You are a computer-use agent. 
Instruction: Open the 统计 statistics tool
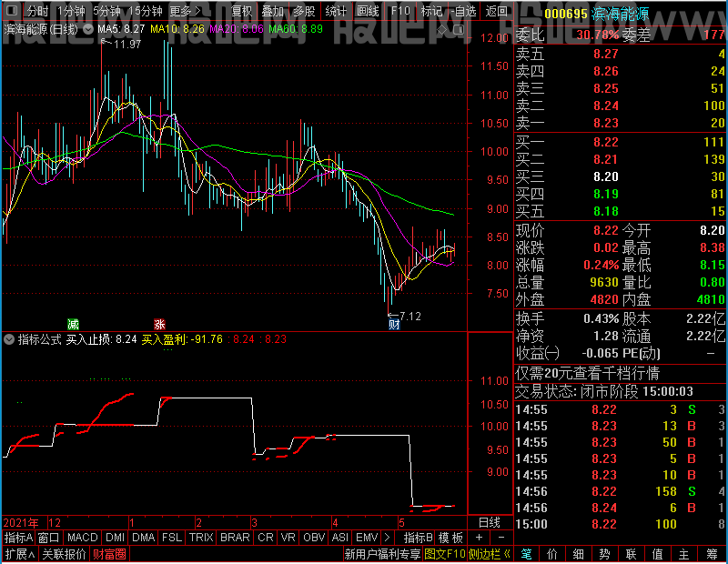(336, 11)
